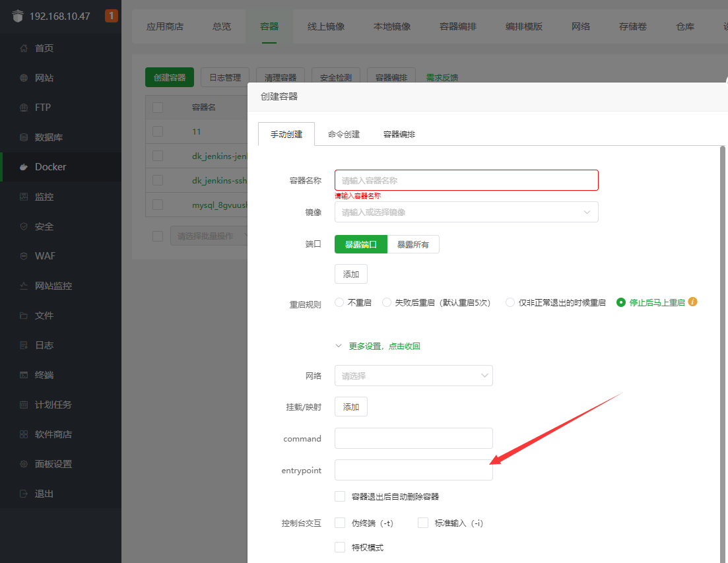This screenshot has height=563, width=728.
Task: Check the 特权模式 checkbox
Action: (340, 548)
